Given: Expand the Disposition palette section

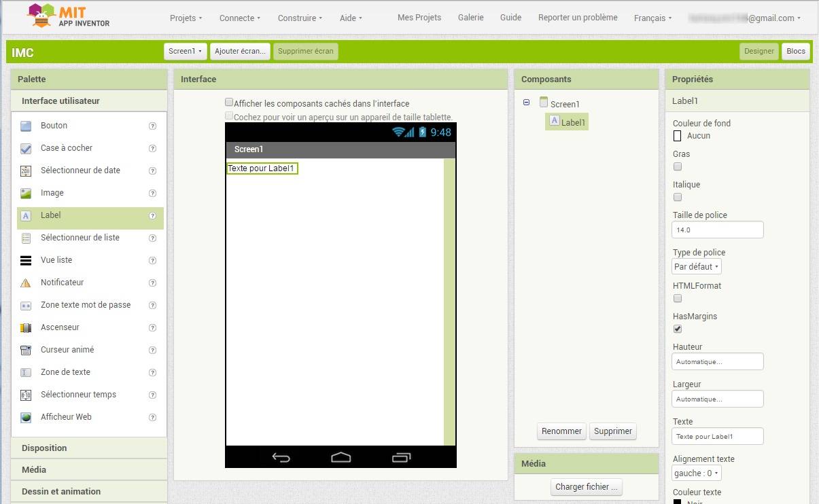Looking at the screenshot, I should 89,448.
